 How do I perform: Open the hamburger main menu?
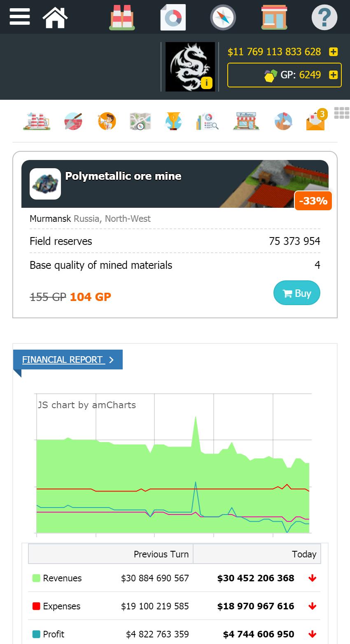(19, 17)
